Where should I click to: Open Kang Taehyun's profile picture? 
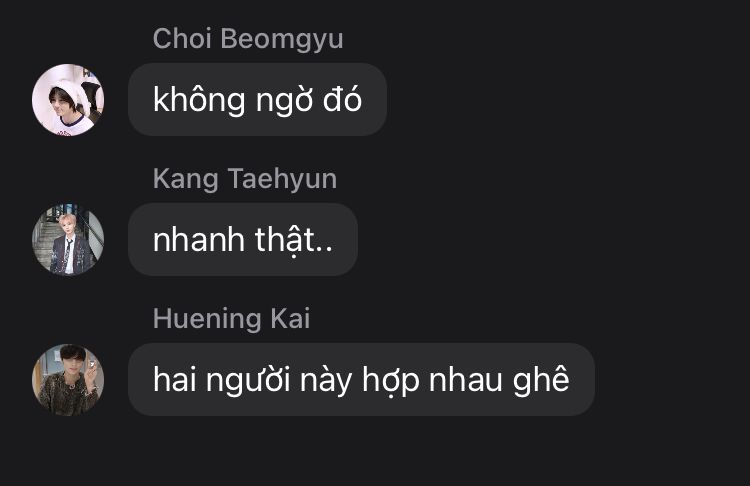click(x=68, y=240)
